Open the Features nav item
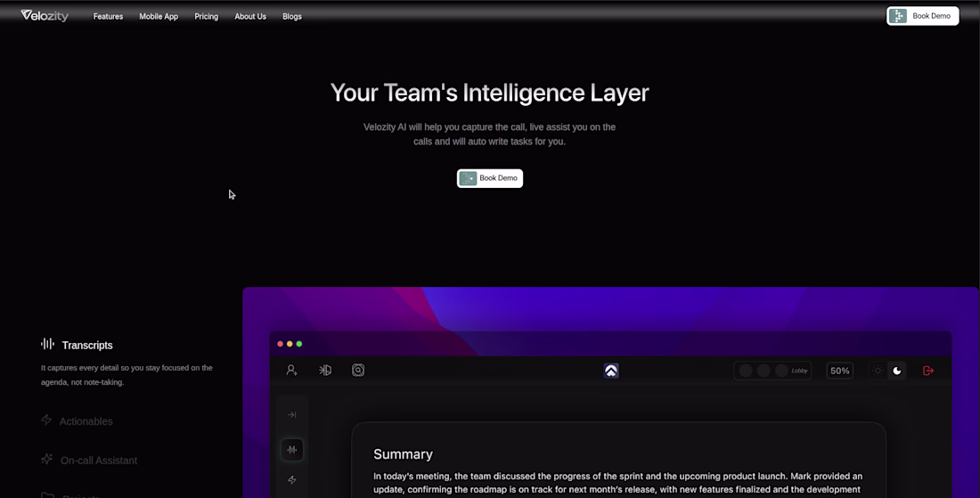 pos(108,16)
